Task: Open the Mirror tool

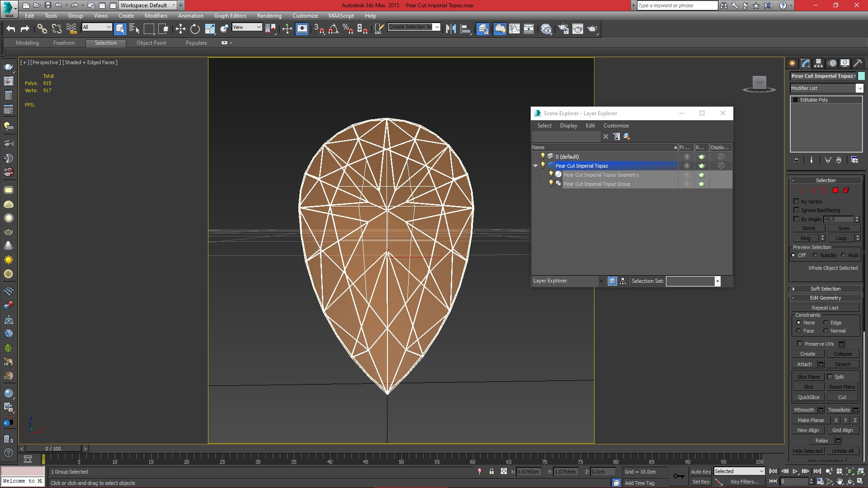Action: [x=451, y=29]
